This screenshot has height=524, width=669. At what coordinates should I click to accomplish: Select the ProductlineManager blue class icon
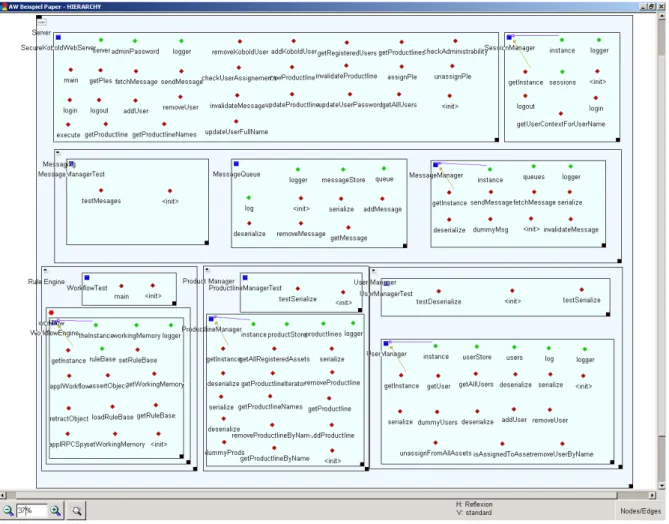click(211, 319)
